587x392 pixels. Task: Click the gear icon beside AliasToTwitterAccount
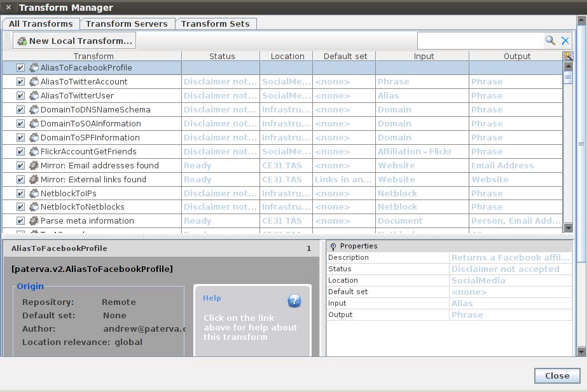(x=34, y=81)
